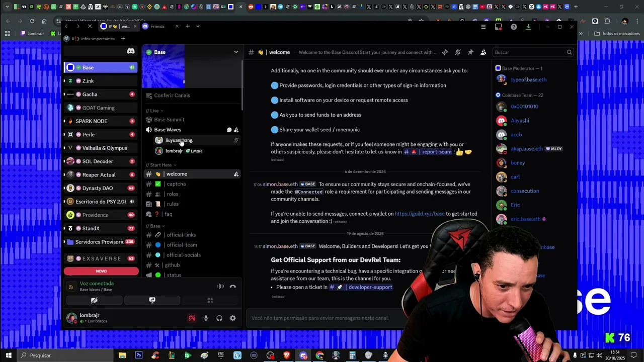Image resolution: width=644 pixels, height=362 pixels.
Task: Click Windows Start button
Action: 9,355
